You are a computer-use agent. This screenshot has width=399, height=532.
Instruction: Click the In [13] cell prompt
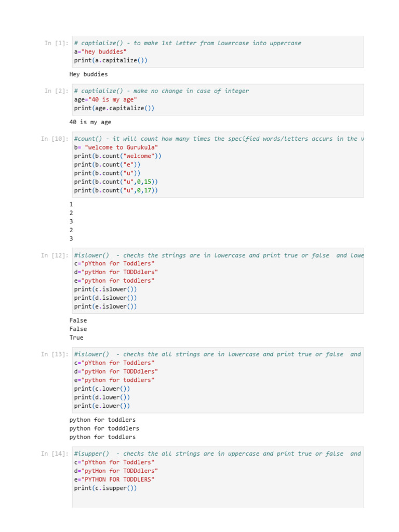55,354
